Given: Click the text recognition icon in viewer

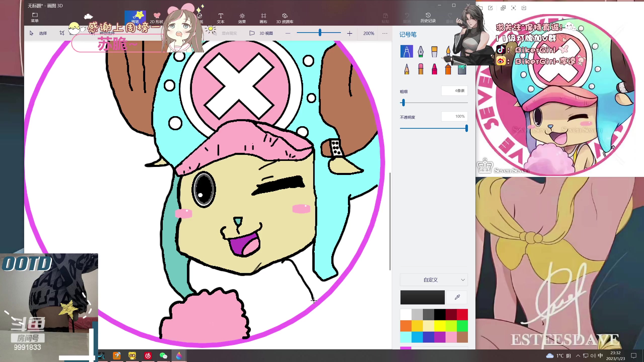Looking at the screenshot, I should 513,8.
